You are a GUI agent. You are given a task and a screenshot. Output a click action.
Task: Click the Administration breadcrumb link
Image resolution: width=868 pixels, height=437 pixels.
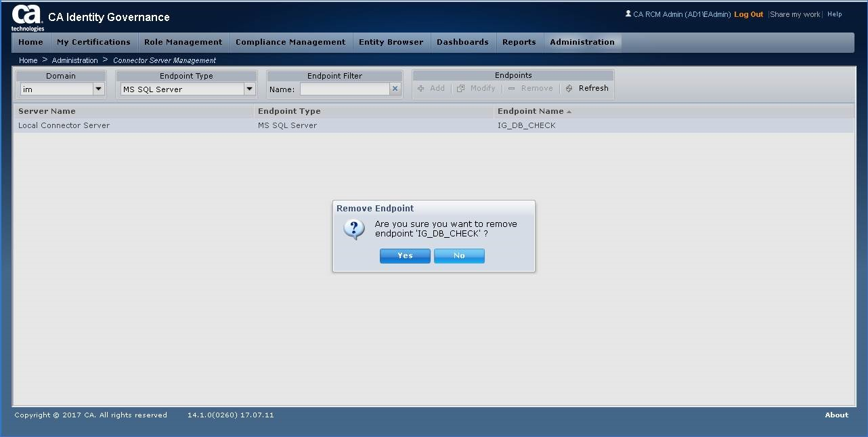[x=75, y=60]
